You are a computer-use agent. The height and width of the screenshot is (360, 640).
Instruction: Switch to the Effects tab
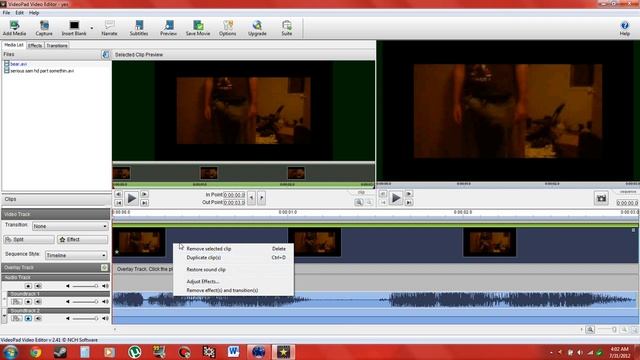pyautogui.click(x=35, y=45)
